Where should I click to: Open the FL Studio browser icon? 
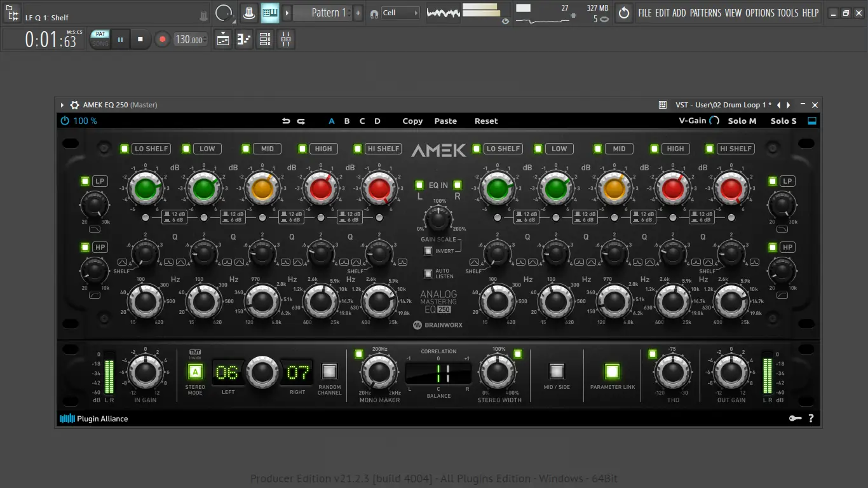[x=11, y=13]
